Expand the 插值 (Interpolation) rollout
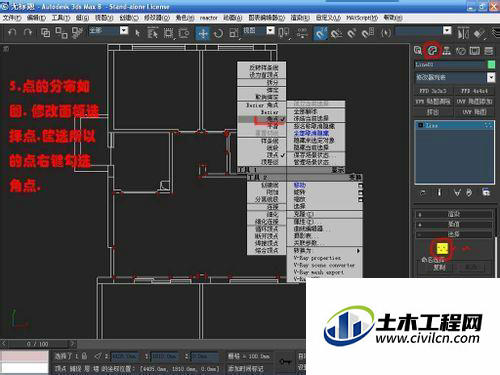 pyautogui.click(x=454, y=224)
